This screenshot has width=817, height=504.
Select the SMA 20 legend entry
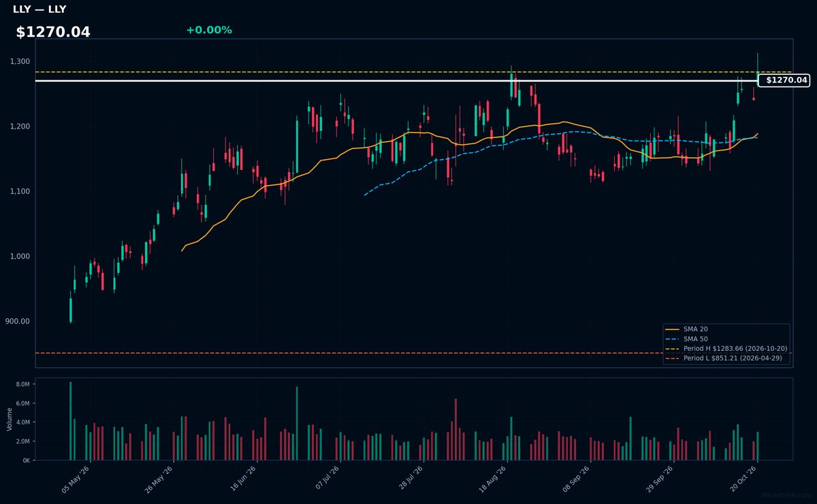(686, 329)
